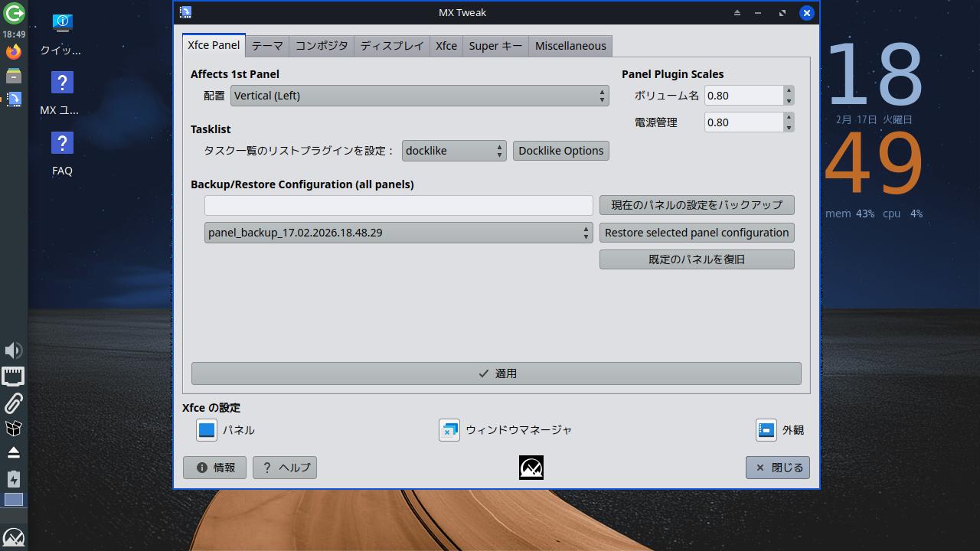This screenshot has height=551, width=980.
Task: Expand the panel_backup selection dropdown
Action: click(x=398, y=233)
